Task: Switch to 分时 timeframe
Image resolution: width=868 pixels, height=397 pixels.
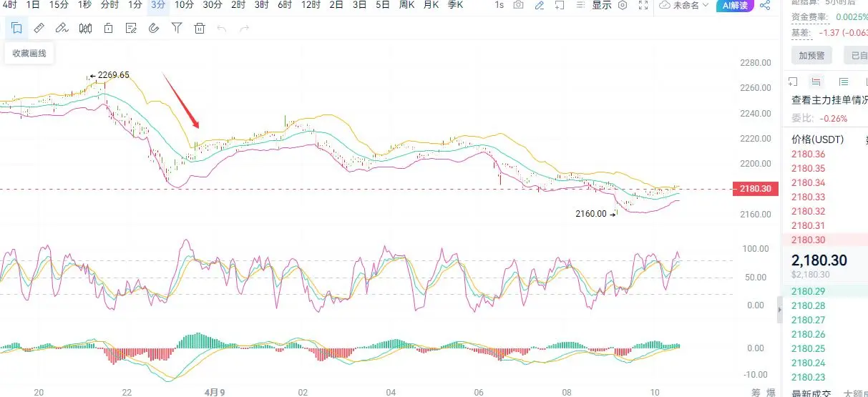Action: tap(109, 4)
